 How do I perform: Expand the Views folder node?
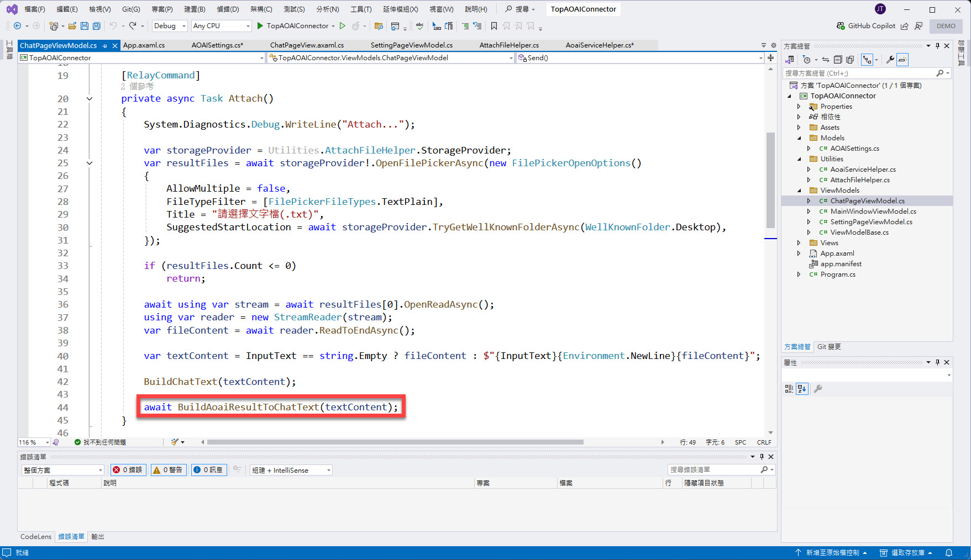point(799,243)
